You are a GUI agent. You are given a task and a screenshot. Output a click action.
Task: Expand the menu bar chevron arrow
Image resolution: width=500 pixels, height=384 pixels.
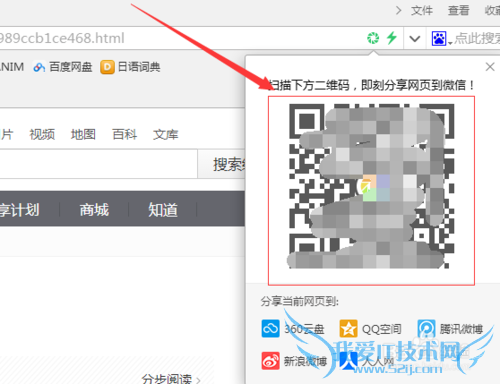tap(398, 11)
